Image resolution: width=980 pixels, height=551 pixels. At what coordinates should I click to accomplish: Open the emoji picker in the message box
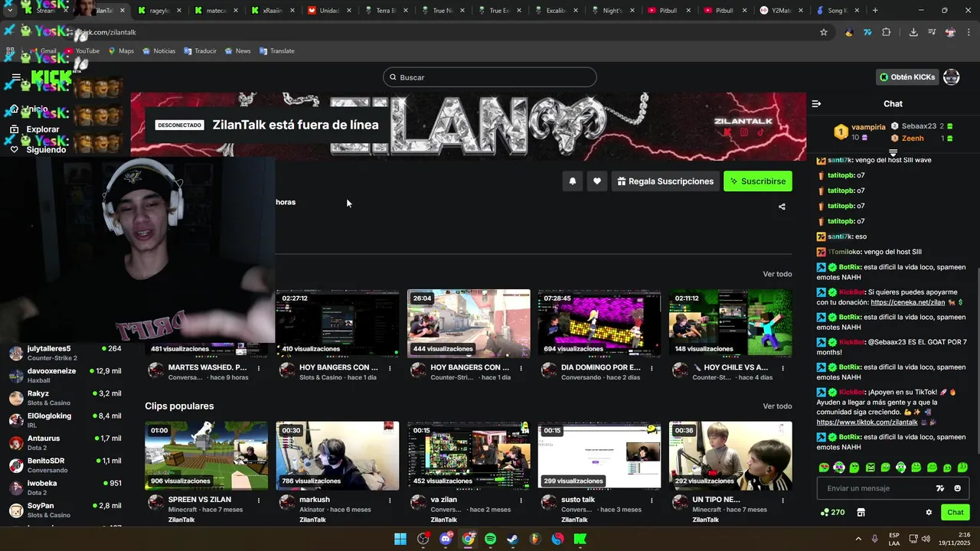[957, 488]
